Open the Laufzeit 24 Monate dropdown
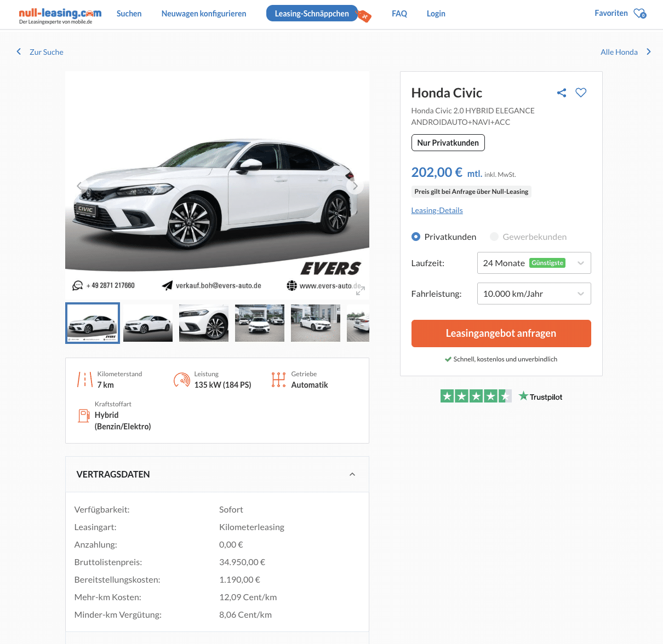Screen dimensions: 663x644 [x=534, y=263]
